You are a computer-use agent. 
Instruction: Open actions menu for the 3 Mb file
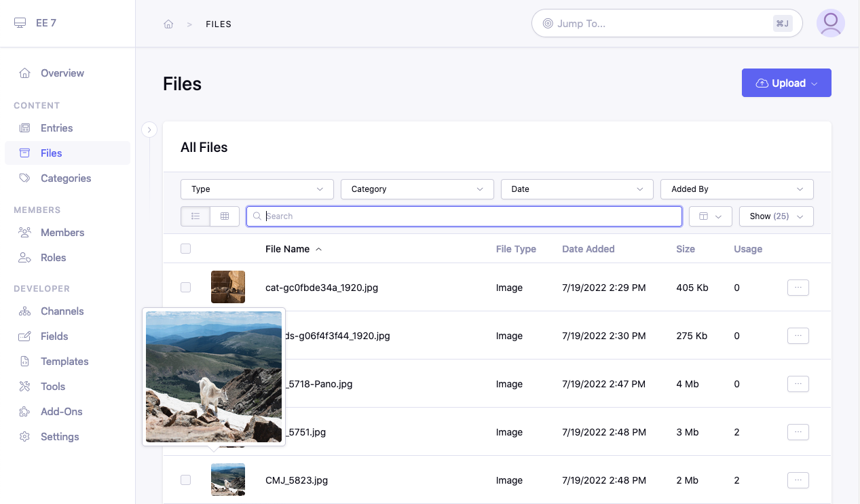(798, 432)
